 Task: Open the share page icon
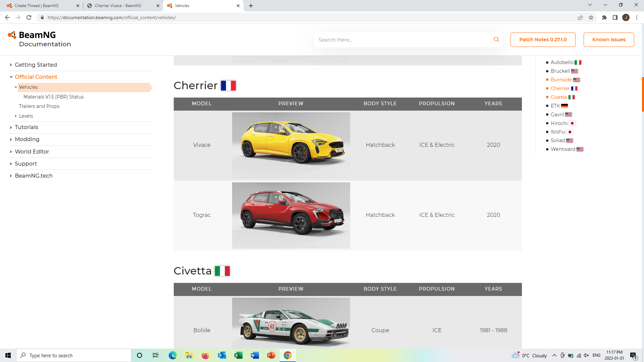(x=580, y=17)
